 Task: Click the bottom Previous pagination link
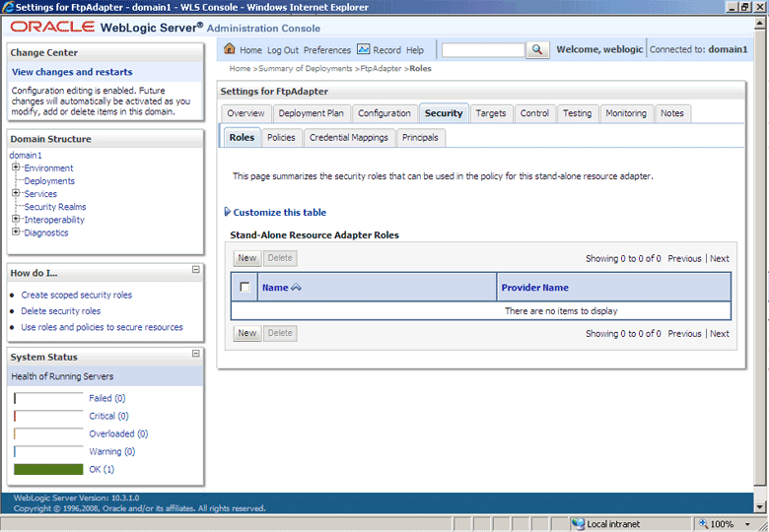click(x=684, y=334)
